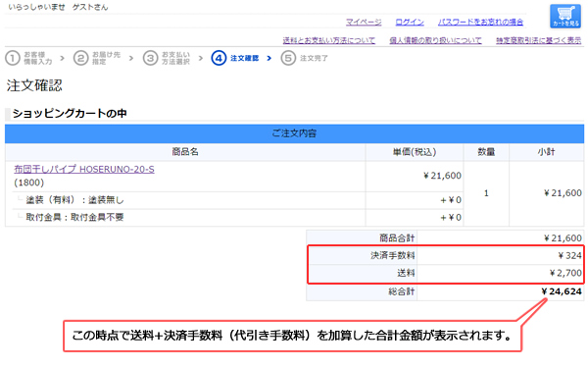This screenshot has width=588, height=368.
Task: Select step 1 お客様情報入力
Action: click(x=28, y=58)
